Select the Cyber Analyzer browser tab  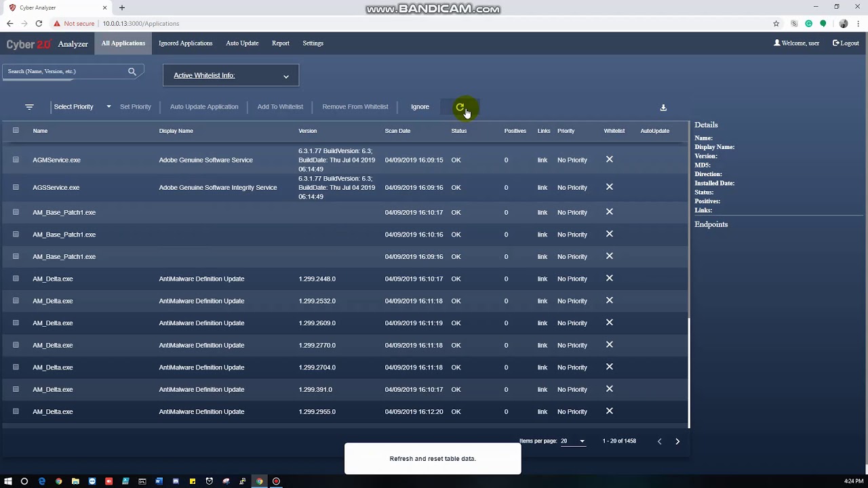[58, 7]
